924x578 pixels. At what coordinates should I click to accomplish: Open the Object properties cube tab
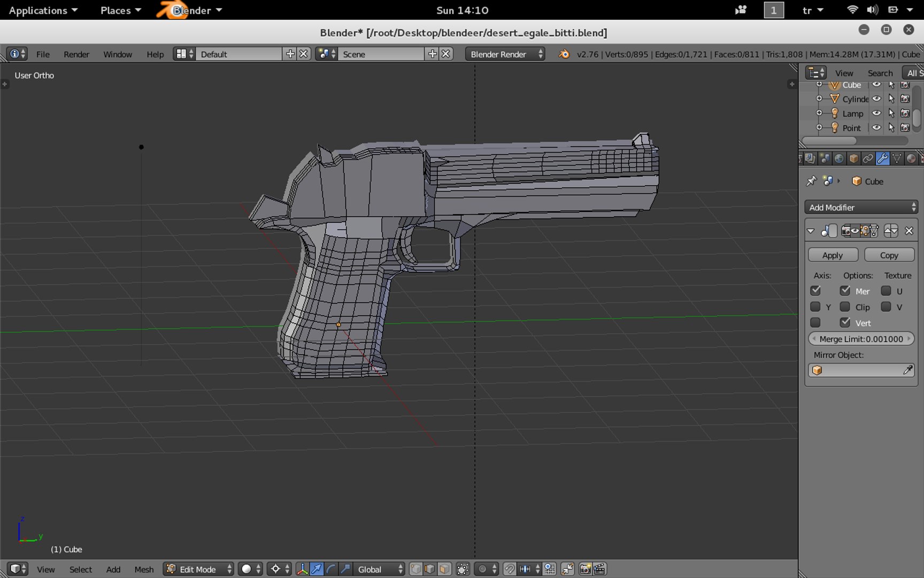tap(853, 158)
